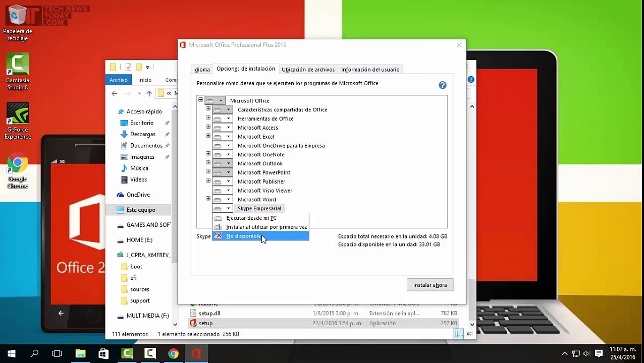This screenshot has height=363, width=644.
Task: Select Música in Explorer sidebar
Action: pyautogui.click(x=139, y=168)
